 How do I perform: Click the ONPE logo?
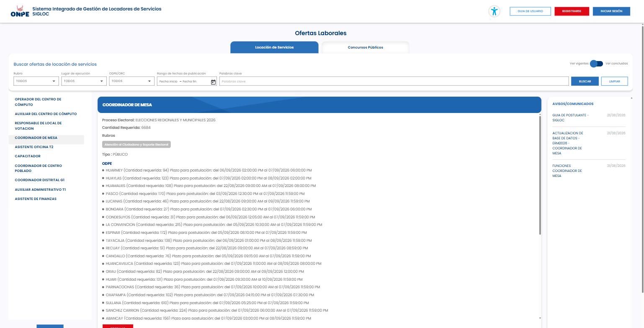click(x=20, y=11)
